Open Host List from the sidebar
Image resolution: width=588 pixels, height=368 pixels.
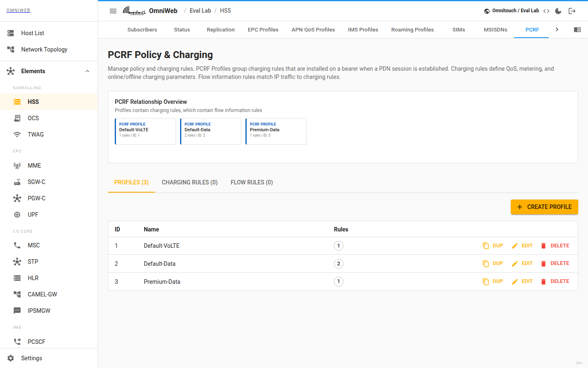tap(49, 33)
